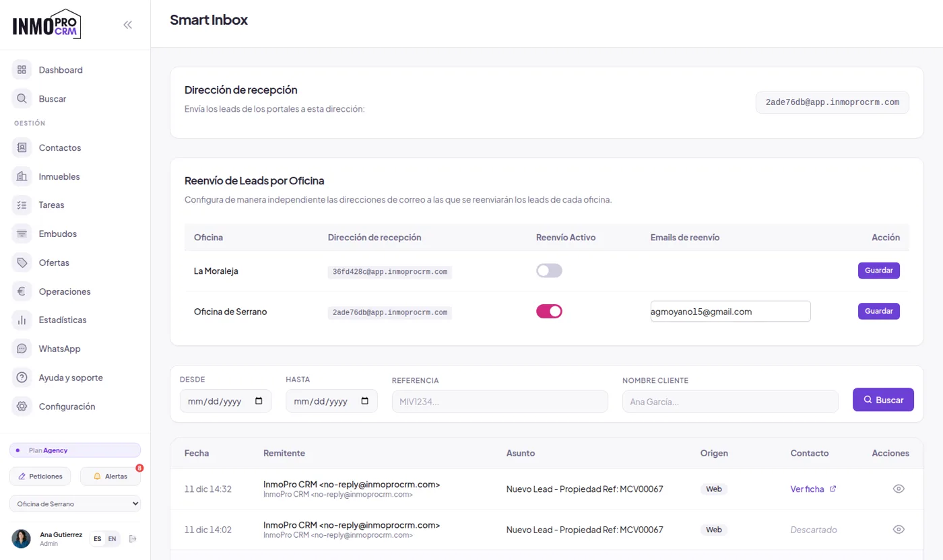Enable lead forwarding for La Moraleja
This screenshot has height=560, width=943.
(549, 271)
